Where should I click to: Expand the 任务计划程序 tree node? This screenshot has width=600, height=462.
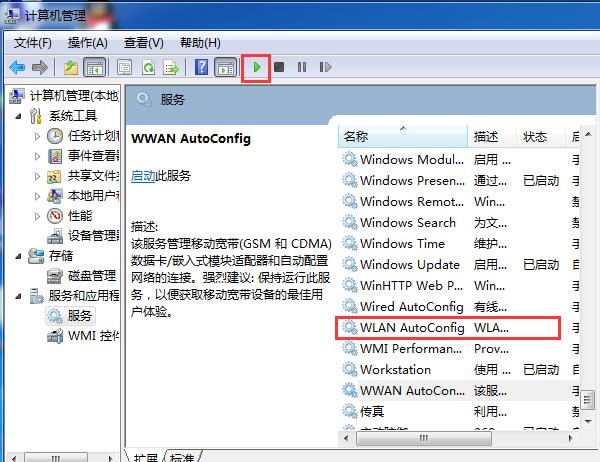[x=38, y=135]
